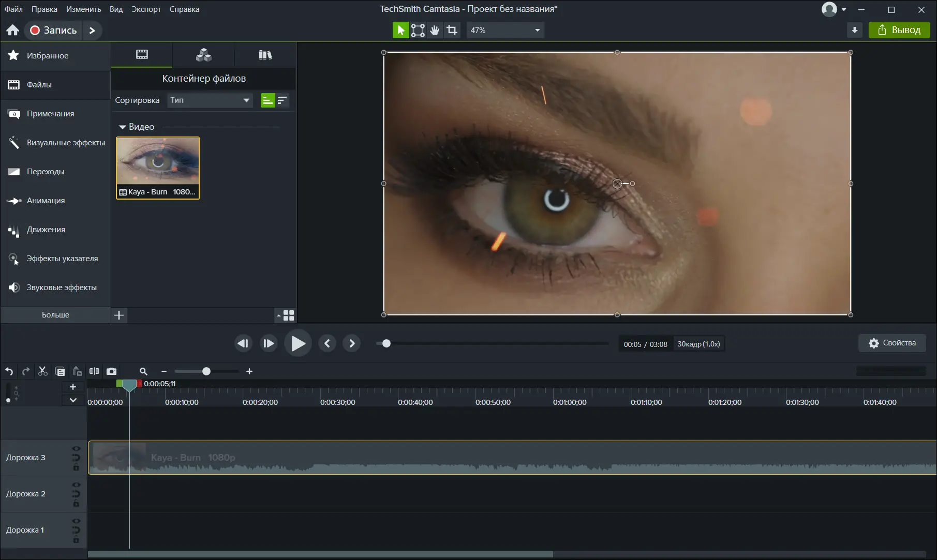Collapse the Видео section
937x560 pixels.
(x=123, y=127)
